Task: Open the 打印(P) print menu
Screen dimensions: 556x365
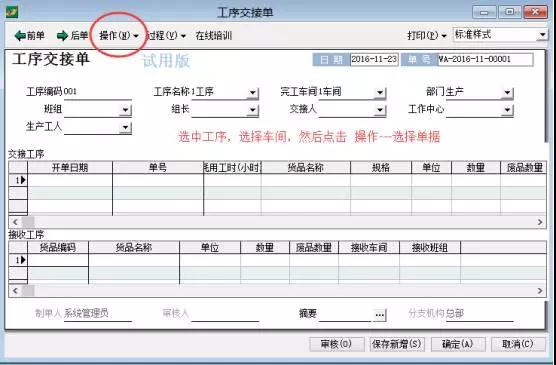Action: click(427, 35)
